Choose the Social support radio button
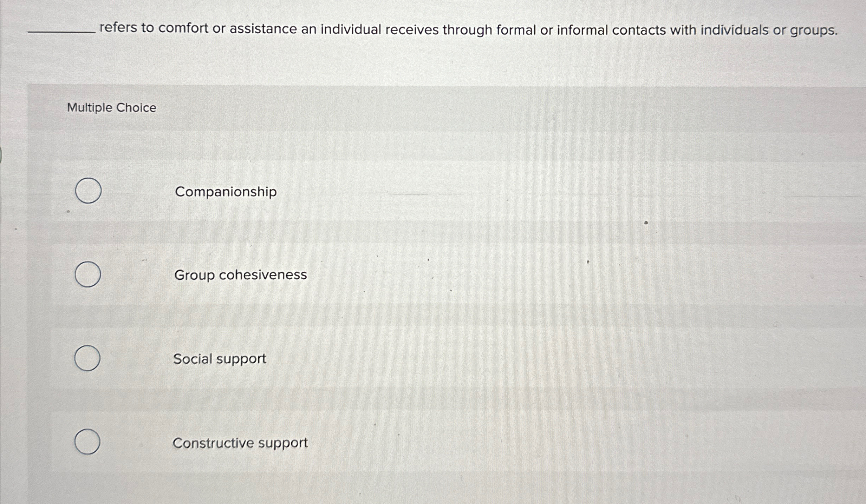Screen dimensions: 866x504 coord(87,358)
